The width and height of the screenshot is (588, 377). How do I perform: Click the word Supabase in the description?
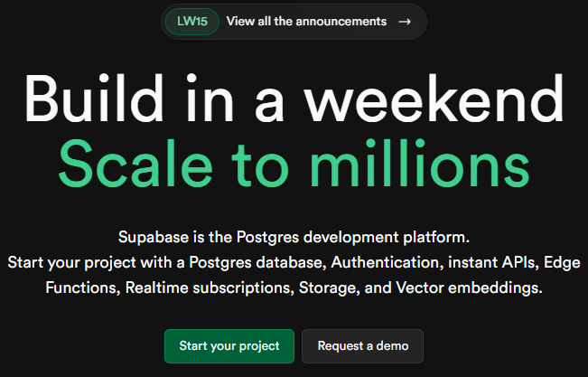[x=150, y=238]
